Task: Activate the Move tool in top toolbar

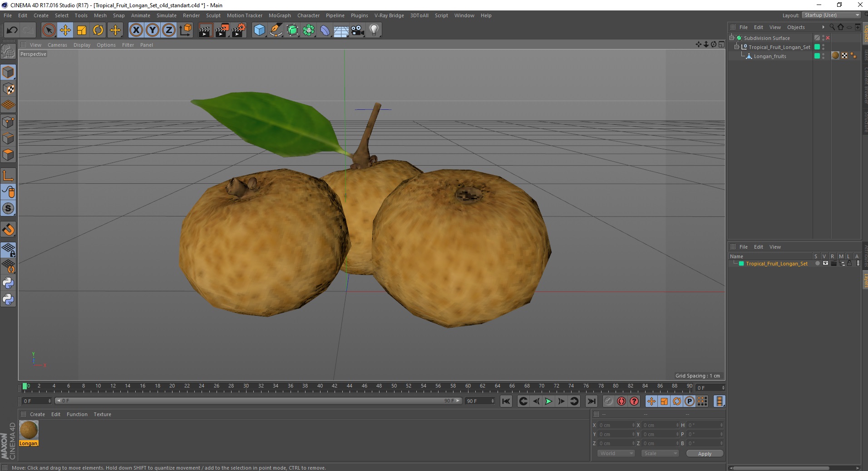Action: [65, 30]
